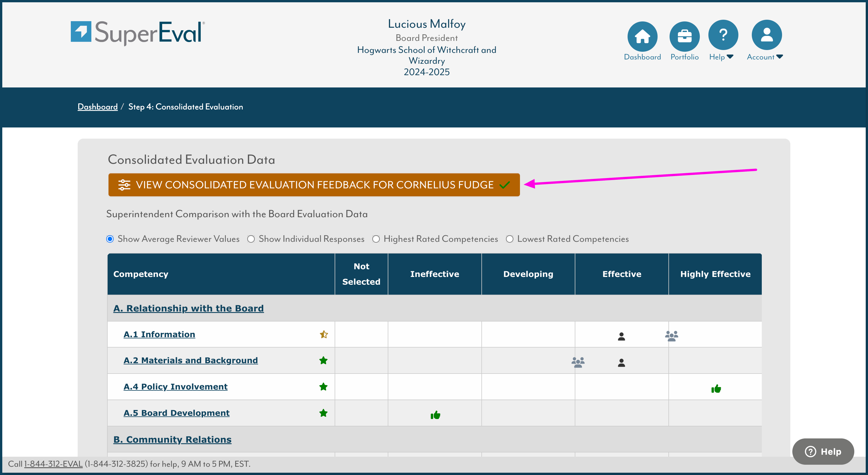The image size is (868, 475).
Task: Go to Dashboard breadcrumb link
Action: [x=97, y=107]
